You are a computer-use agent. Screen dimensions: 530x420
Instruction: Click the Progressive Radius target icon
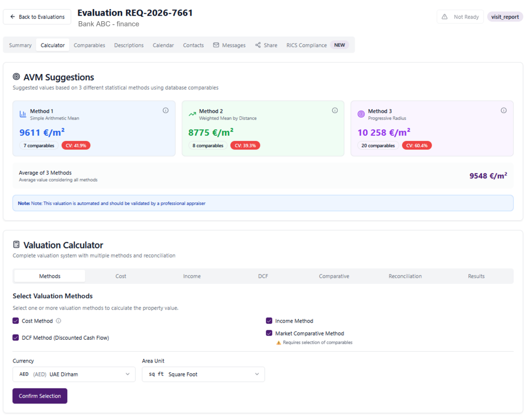pos(361,114)
